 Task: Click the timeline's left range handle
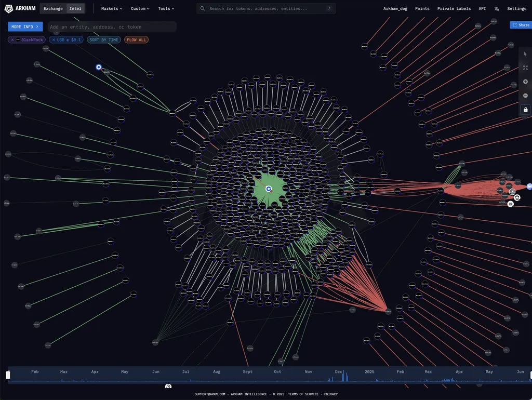coord(8,375)
